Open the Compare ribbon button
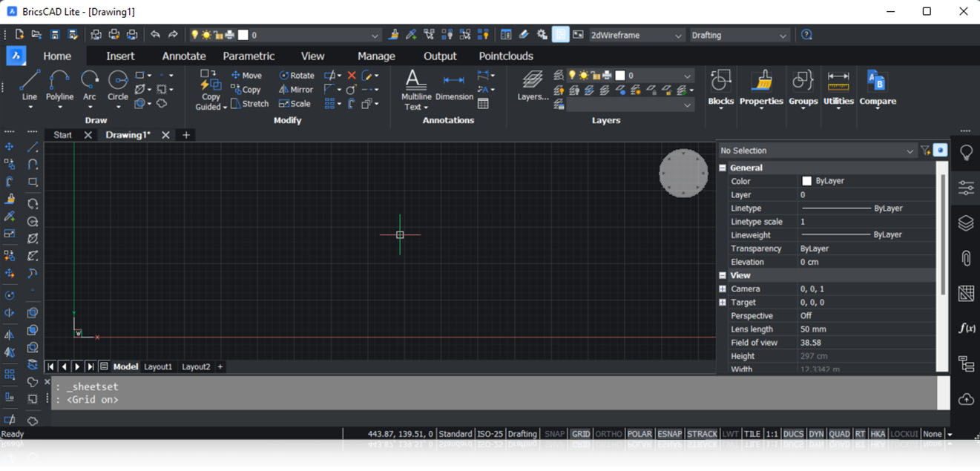Image resolution: width=980 pixels, height=471 pixels. coord(878,88)
